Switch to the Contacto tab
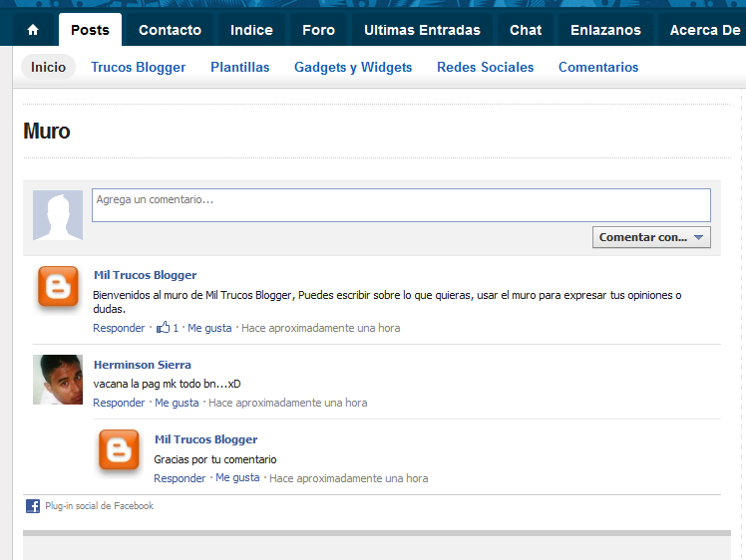Image resolution: width=746 pixels, height=560 pixels. tap(170, 30)
